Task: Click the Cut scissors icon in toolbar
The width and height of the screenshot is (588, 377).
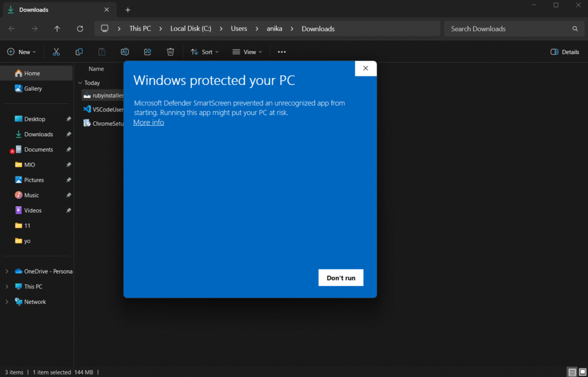Action: coord(56,52)
